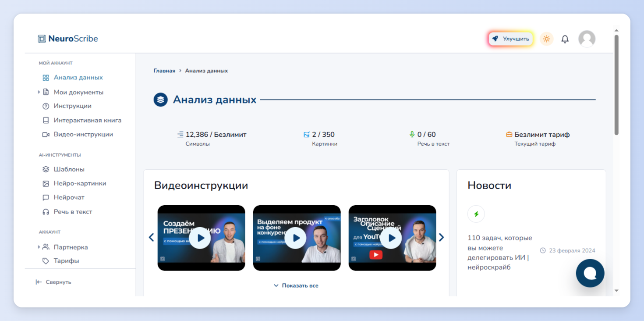This screenshot has height=321, width=644.
Task: Collapse sidebar with Свернуть
Action: pos(53,282)
